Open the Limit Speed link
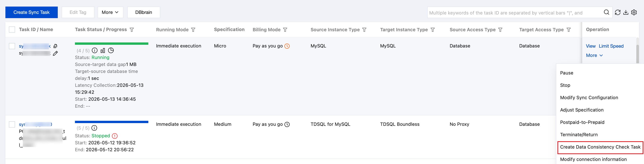The image size is (644, 164). 611,46
